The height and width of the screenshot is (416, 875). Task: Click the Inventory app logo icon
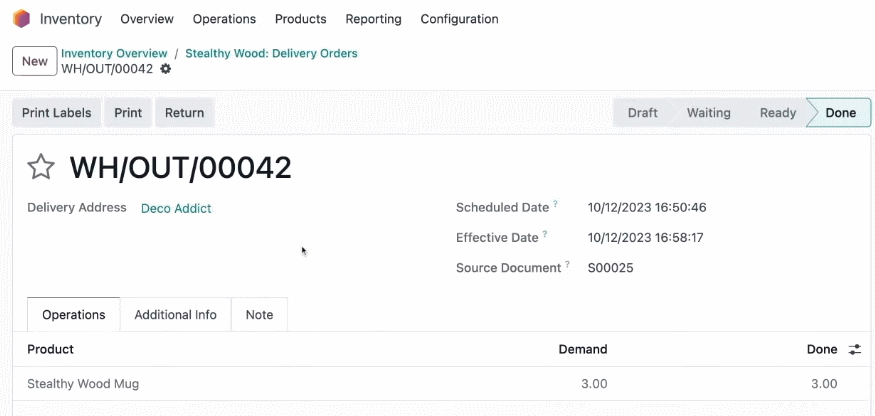coord(21,18)
